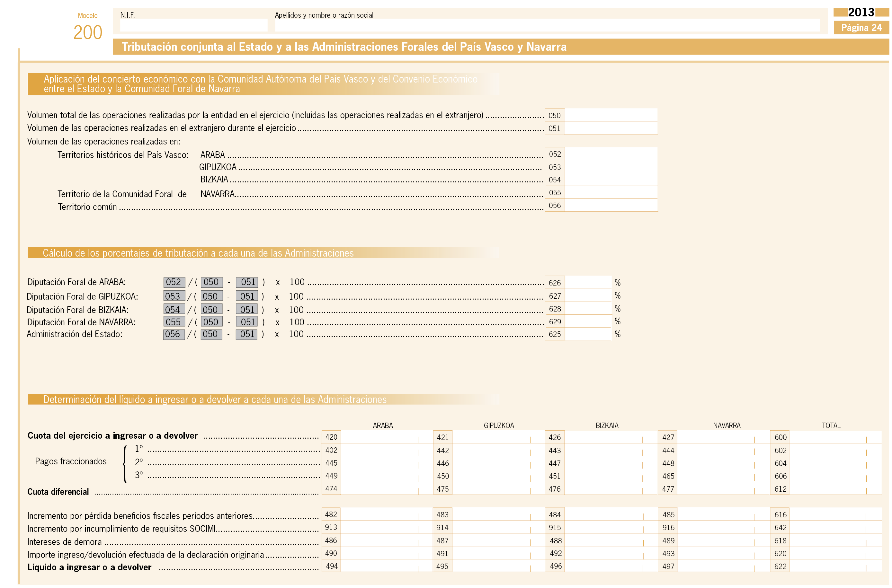Click the Apellidos y nombre o razón social field
Screen dimensions: 892x588
547,25
